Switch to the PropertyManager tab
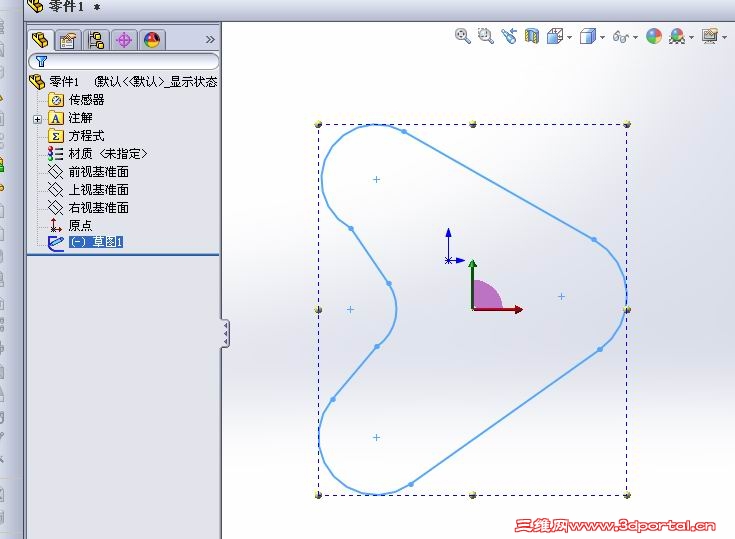 [x=68, y=40]
